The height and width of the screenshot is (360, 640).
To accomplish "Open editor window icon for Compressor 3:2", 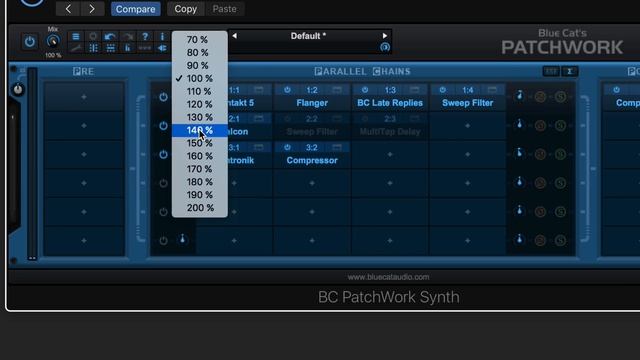I will click(x=337, y=147).
